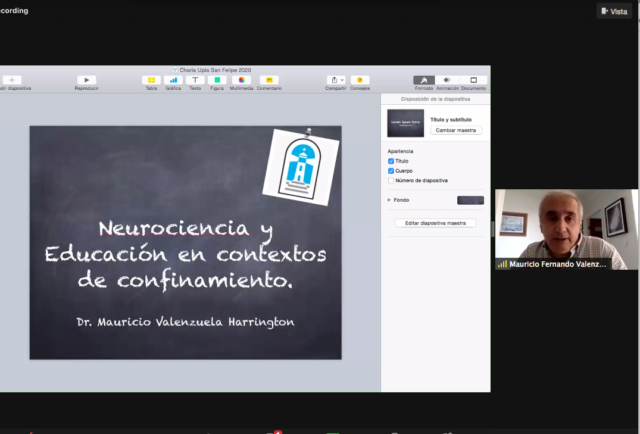640x434 pixels.
Task: Click the Cambiar maestra button
Action: 456,130
